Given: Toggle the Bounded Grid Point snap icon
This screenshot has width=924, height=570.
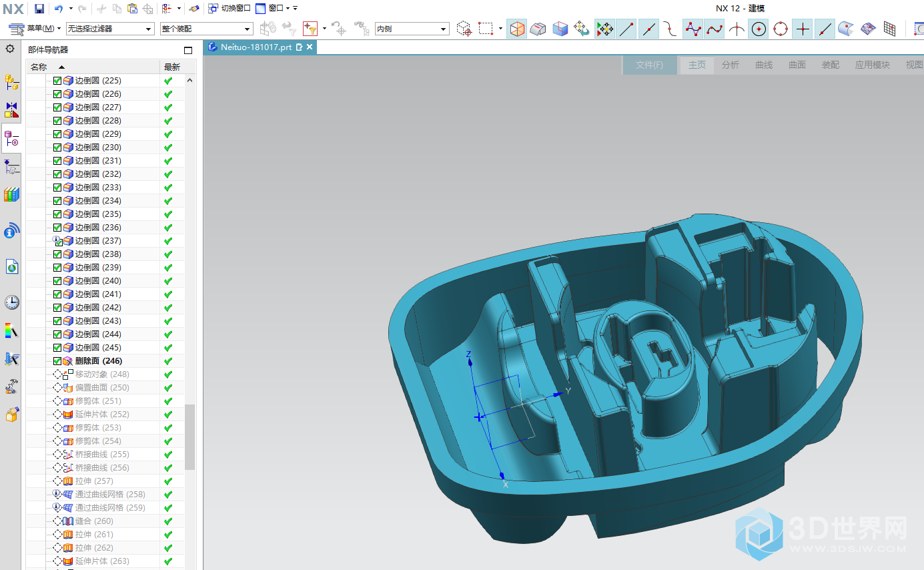Looking at the screenshot, I should click(x=890, y=29).
